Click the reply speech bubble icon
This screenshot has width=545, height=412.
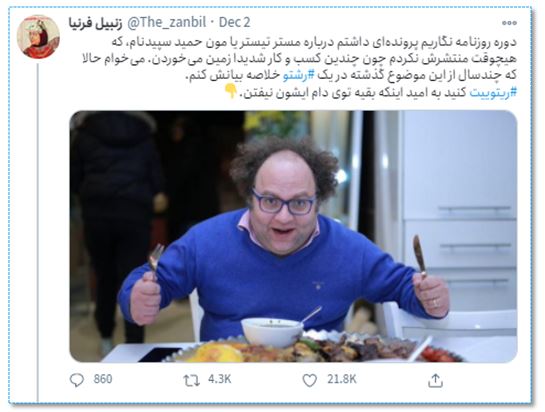click(x=77, y=380)
